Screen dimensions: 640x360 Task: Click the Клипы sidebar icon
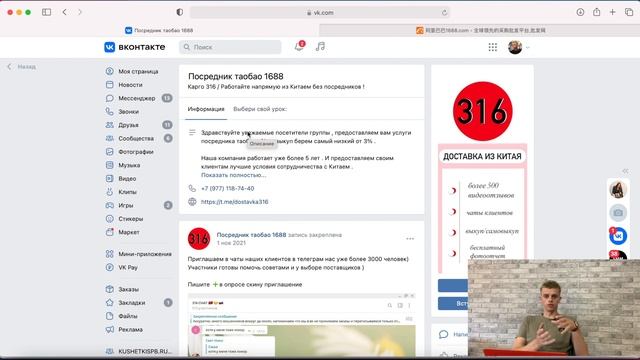(109, 192)
